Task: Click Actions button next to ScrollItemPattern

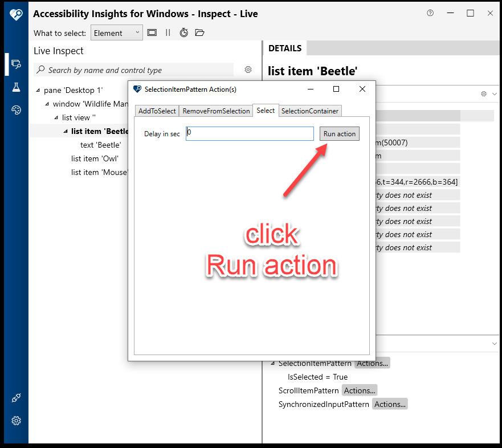Action: point(360,390)
